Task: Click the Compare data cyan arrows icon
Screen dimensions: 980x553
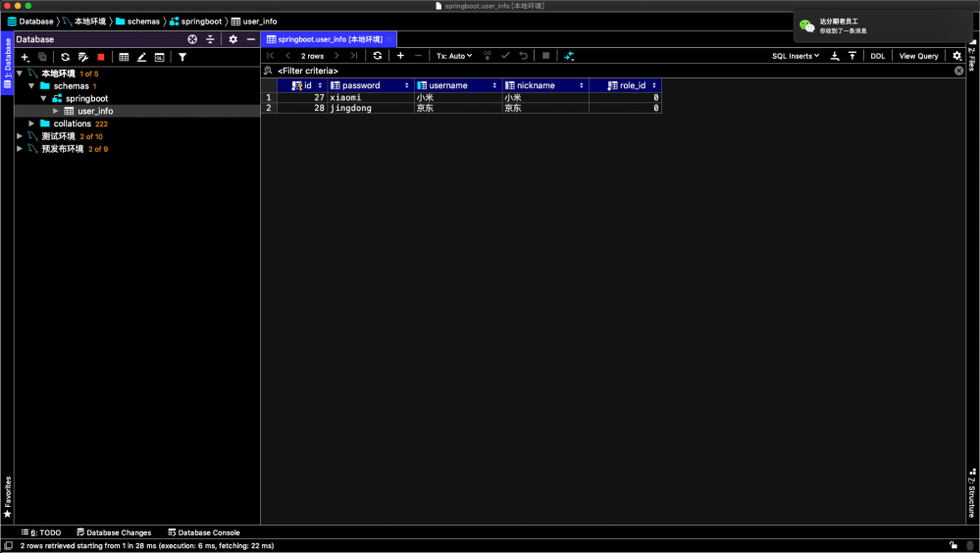Action: click(569, 56)
